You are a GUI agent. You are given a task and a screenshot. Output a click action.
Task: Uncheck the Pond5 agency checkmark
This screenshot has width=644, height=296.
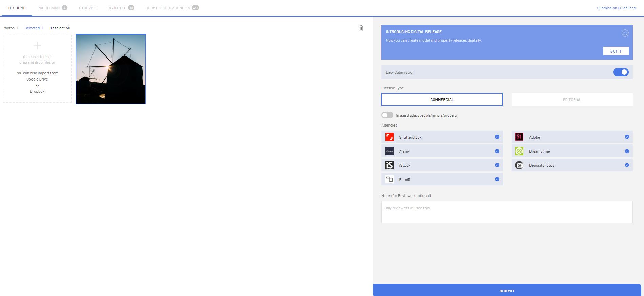(x=497, y=179)
